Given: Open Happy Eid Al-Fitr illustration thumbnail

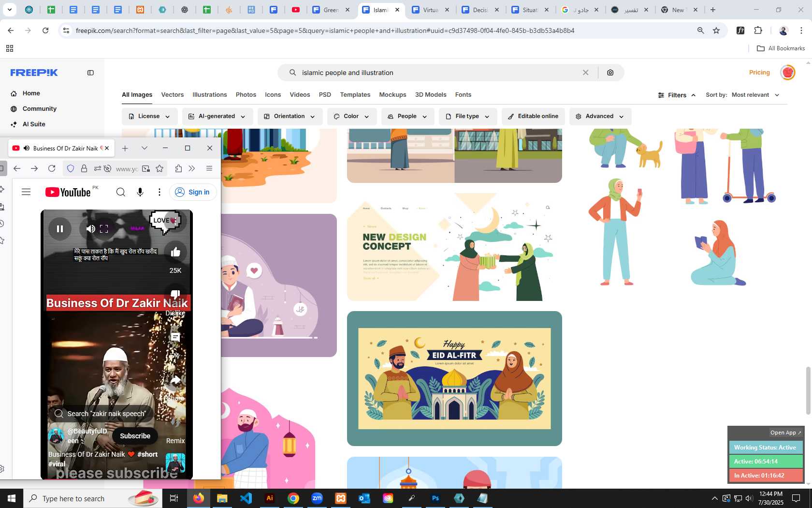Looking at the screenshot, I should [454, 378].
